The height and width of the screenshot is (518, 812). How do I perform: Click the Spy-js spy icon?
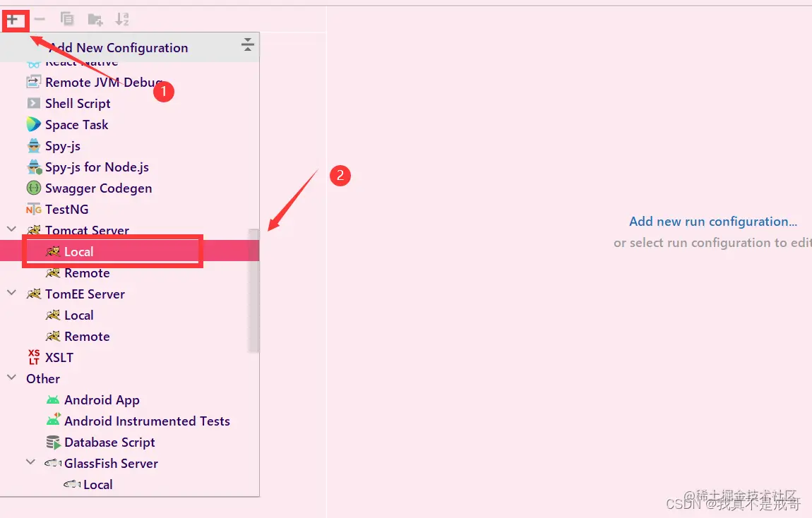click(34, 145)
